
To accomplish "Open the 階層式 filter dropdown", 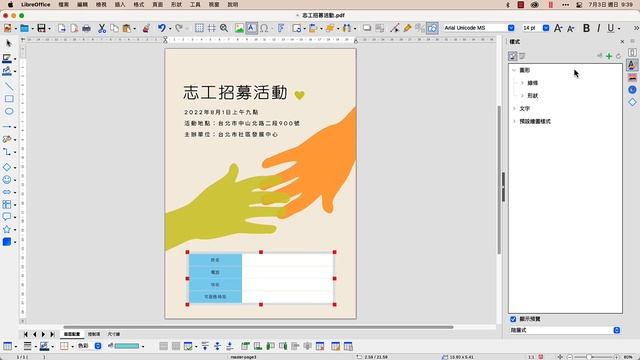I will [x=565, y=330].
